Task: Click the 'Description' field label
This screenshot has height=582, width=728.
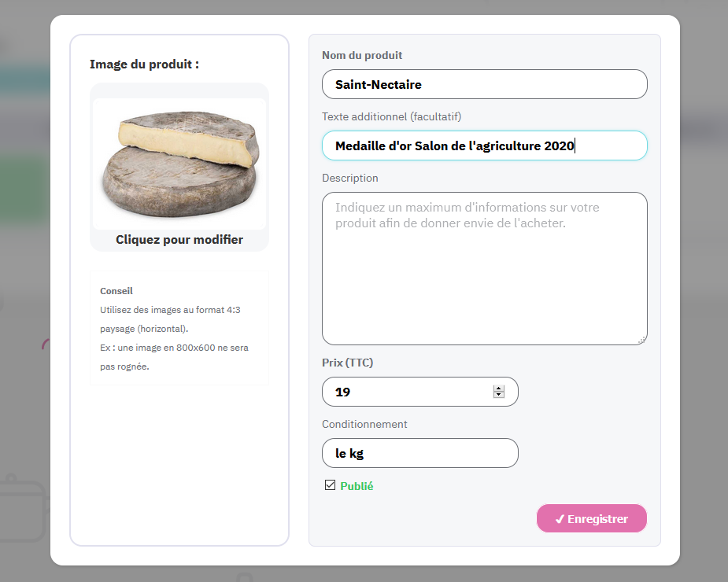Action: coord(350,178)
